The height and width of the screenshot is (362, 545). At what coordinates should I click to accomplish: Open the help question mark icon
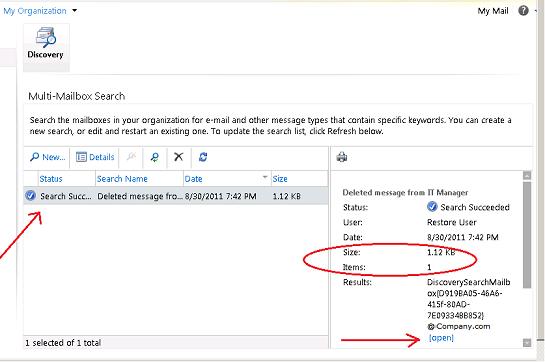tap(523, 11)
